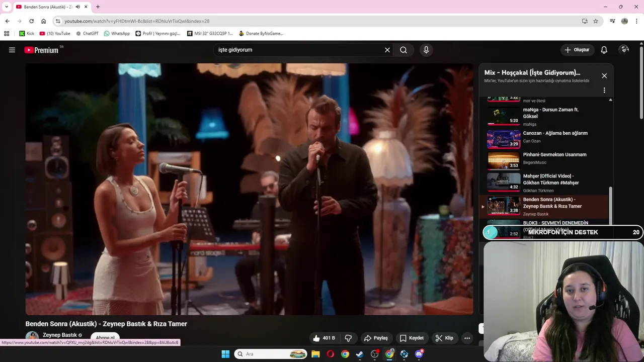Viewport: 644px width, 362px height.
Task: Click the taskbar Ara search box
Action: (271, 354)
